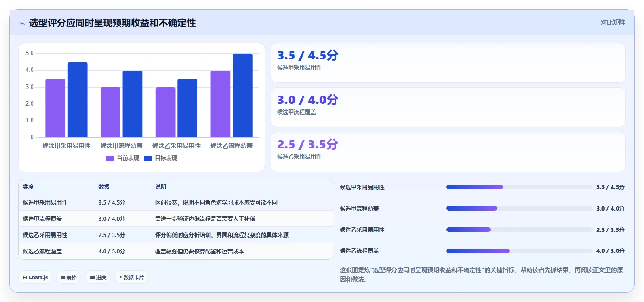Click y-axis label 1.0 on chart

(x=30, y=121)
